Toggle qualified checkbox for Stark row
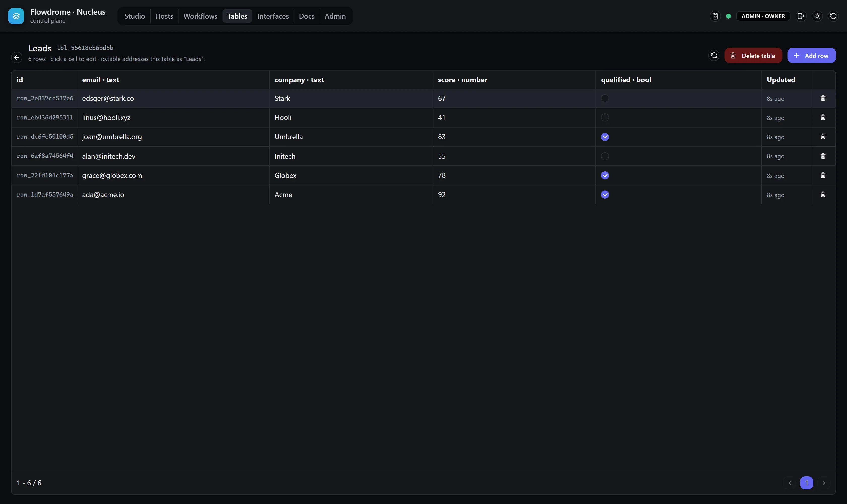This screenshot has height=504, width=847. [605, 99]
